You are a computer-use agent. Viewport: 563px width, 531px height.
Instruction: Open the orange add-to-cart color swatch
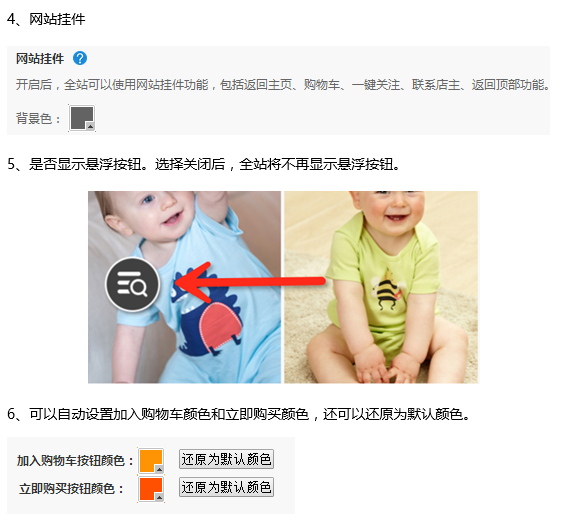151,461
